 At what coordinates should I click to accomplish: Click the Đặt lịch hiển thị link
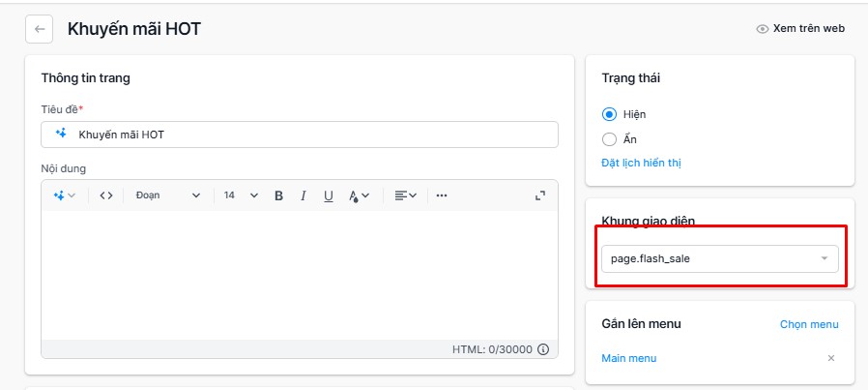pyautogui.click(x=641, y=163)
